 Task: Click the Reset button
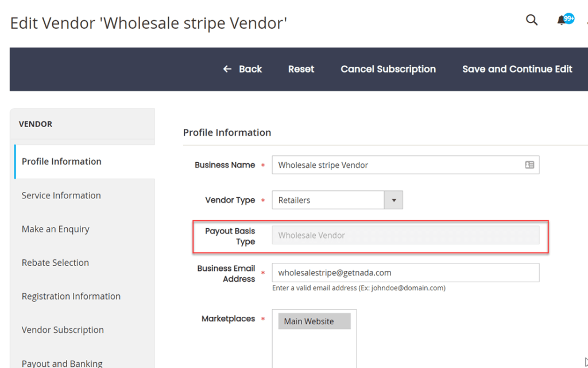click(x=301, y=69)
